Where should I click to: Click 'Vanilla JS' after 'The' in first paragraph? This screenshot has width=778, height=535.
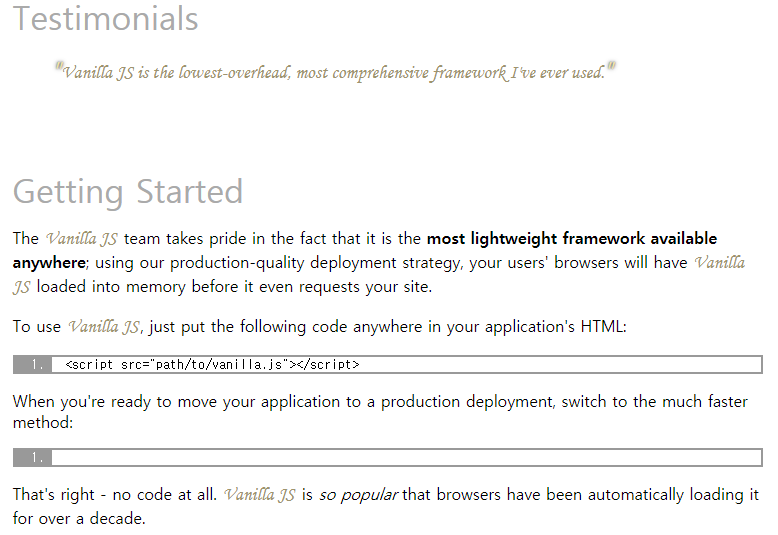point(82,239)
